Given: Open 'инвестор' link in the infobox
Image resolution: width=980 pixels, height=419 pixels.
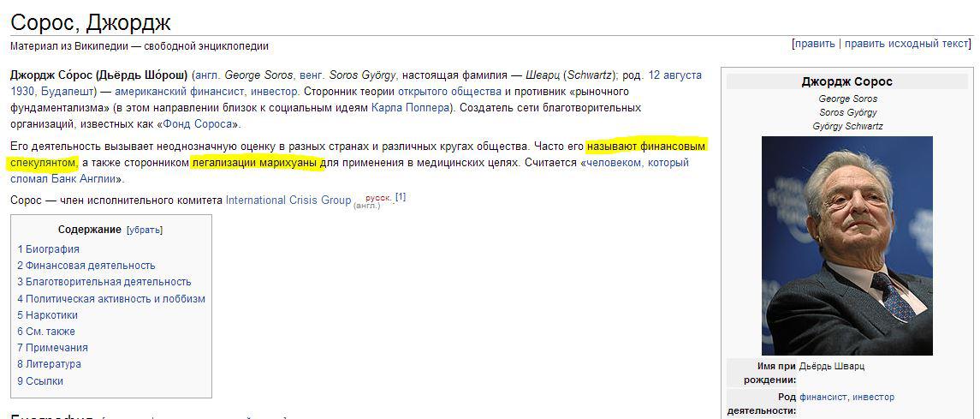Looking at the screenshot, I should pos(873,397).
